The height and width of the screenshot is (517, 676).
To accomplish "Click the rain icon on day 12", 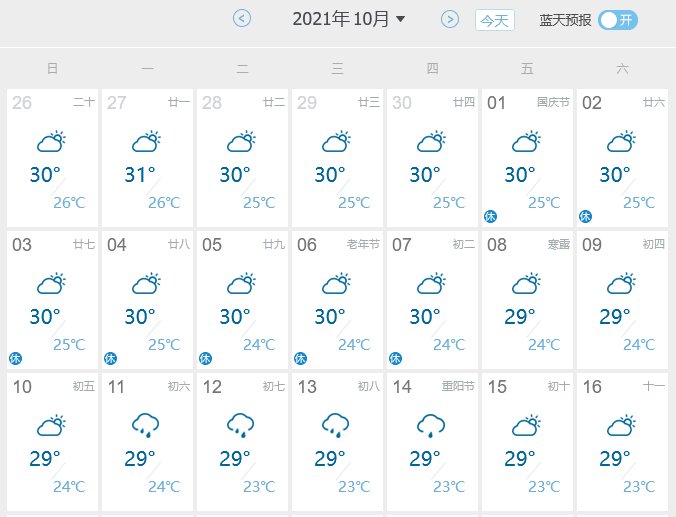I will pyautogui.click(x=241, y=425).
